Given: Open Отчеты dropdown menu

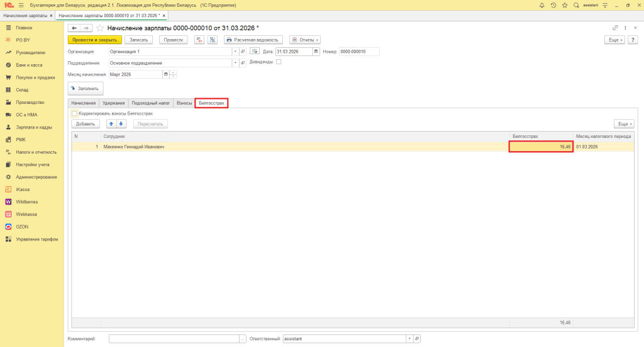Looking at the screenshot, I should click(305, 40).
